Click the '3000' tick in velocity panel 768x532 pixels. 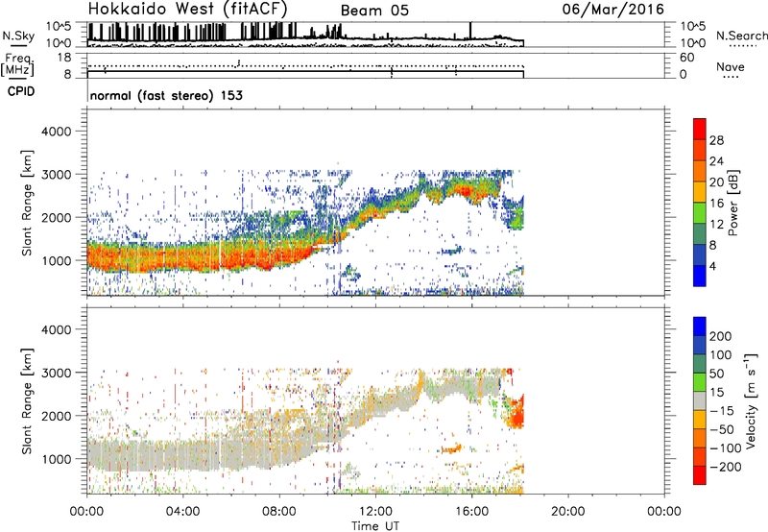(56, 373)
